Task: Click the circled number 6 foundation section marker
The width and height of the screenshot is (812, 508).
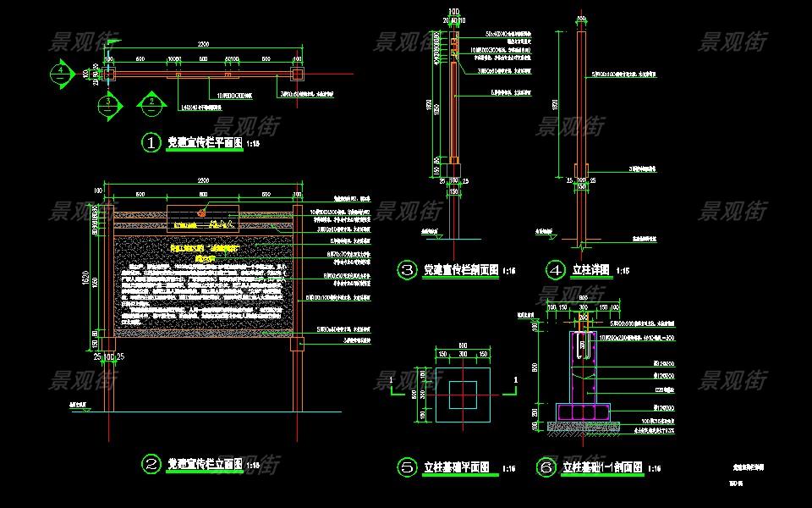Action: 546,467
